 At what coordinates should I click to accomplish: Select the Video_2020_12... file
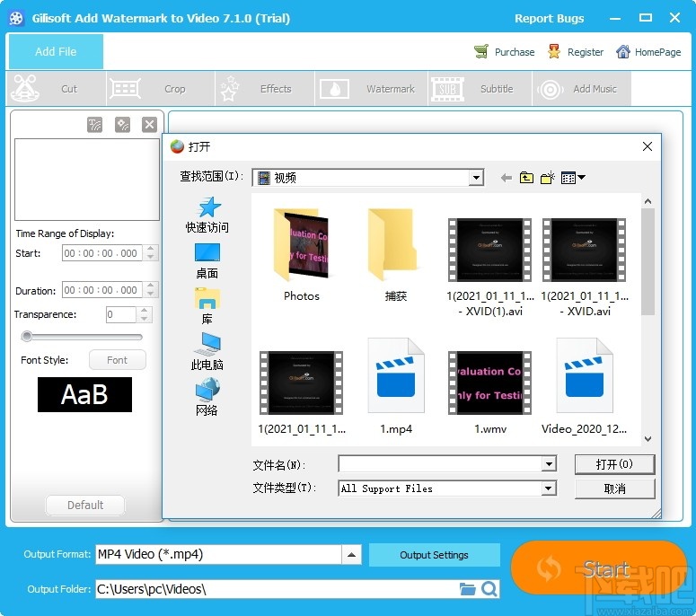click(x=584, y=386)
